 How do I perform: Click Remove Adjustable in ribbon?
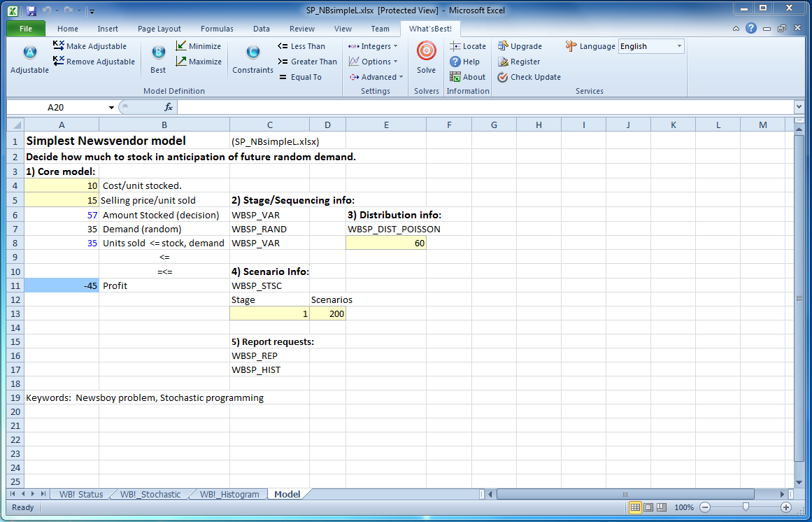[x=94, y=62]
